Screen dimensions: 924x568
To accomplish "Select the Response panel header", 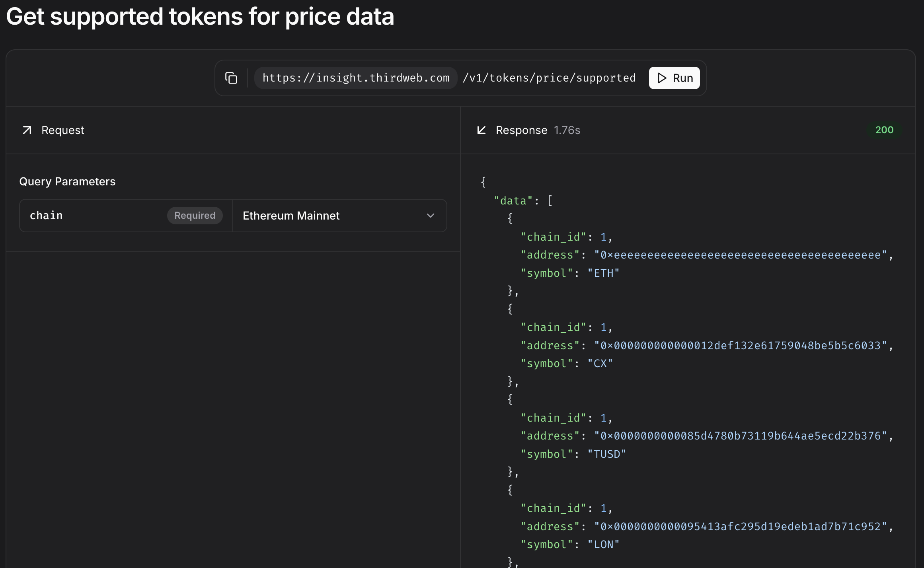I will [x=521, y=130].
